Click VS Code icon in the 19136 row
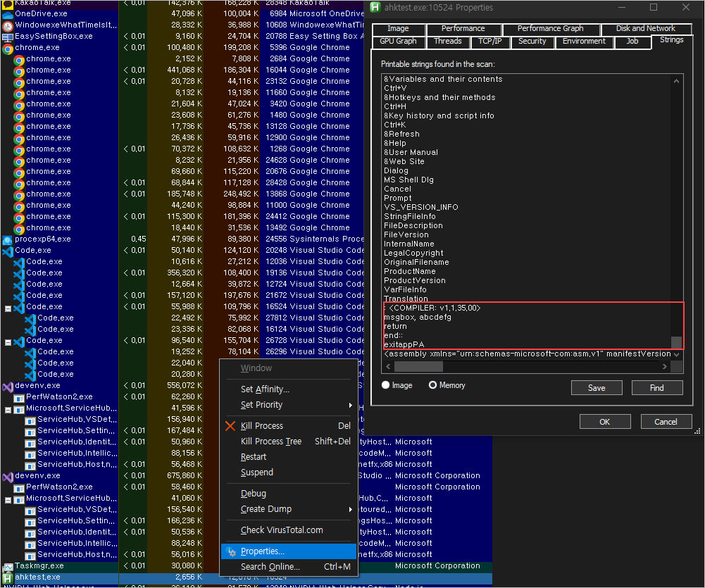705x588 pixels. click(19, 273)
